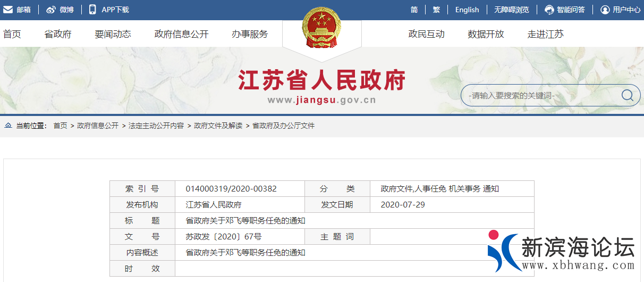The image size is (644, 282).
Task: Click the smart Q&A headset icon
Action: 549,10
